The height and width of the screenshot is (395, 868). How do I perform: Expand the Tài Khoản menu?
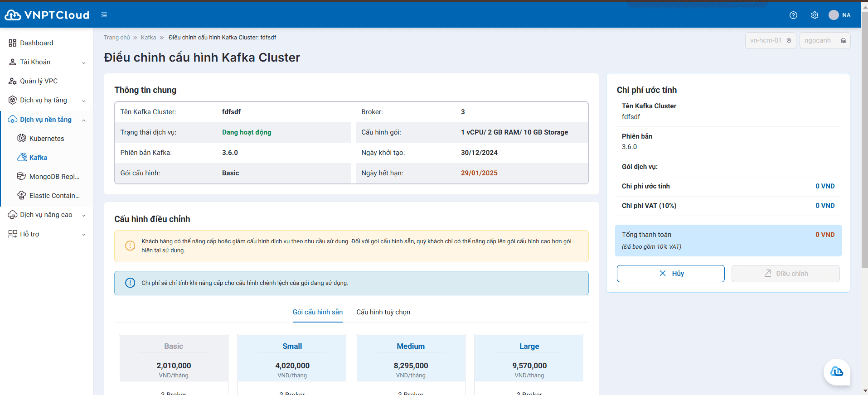pos(47,62)
